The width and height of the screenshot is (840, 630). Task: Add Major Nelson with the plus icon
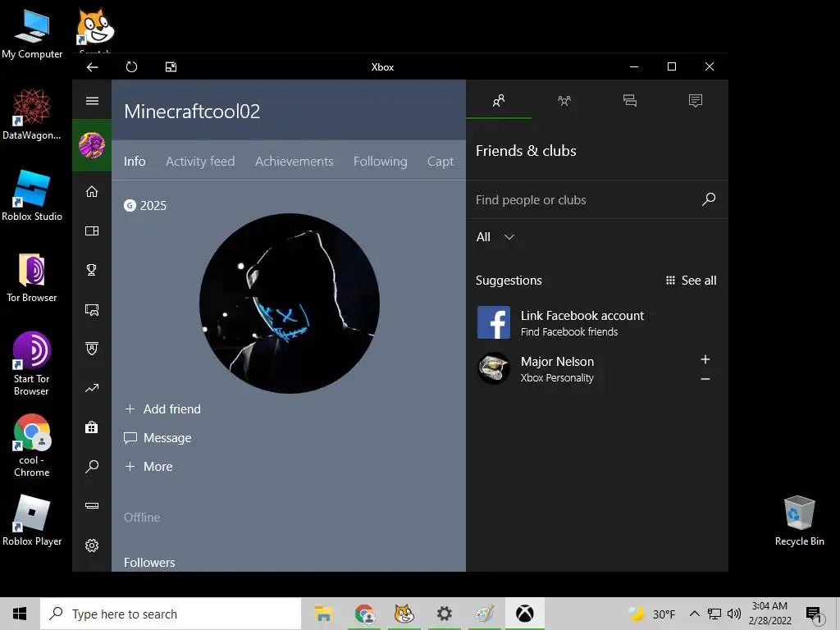[x=705, y=359]
